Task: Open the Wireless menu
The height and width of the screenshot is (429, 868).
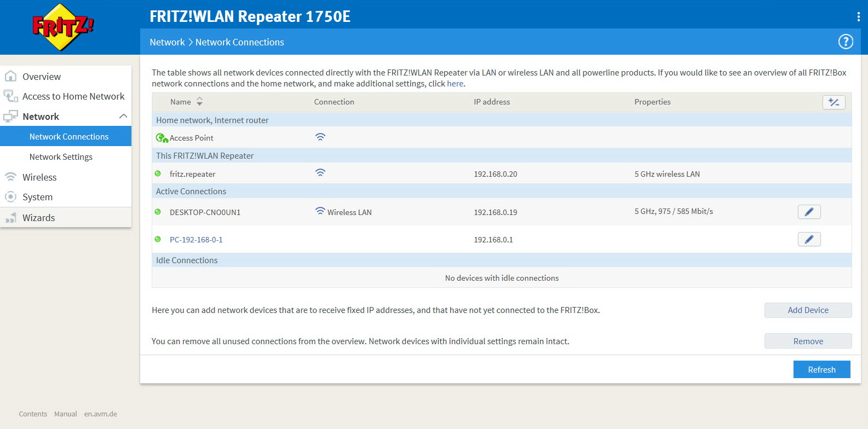Action: [39, 177]
